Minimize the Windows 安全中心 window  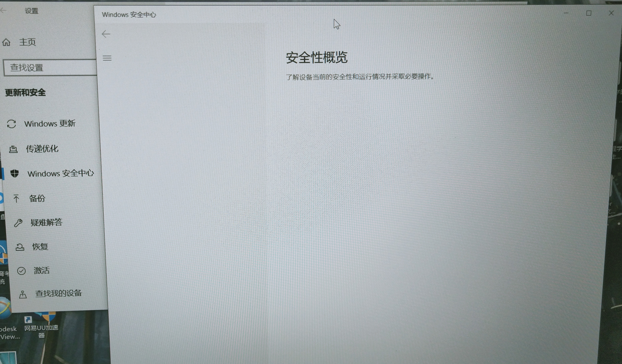566,13
